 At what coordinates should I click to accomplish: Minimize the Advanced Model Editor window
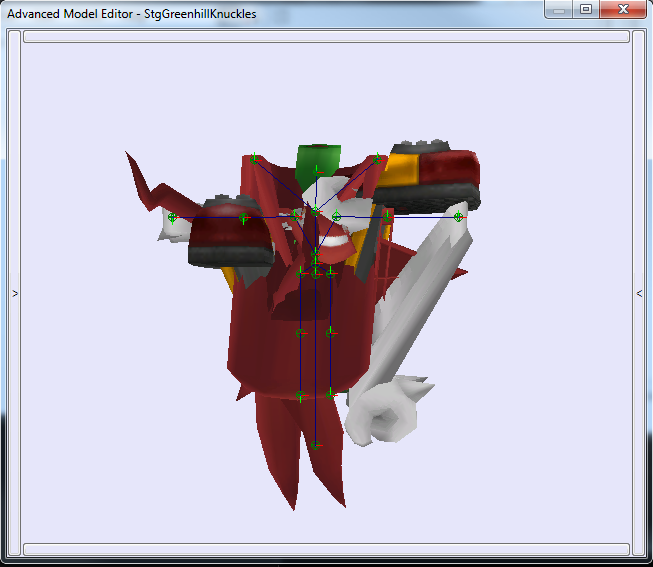pos(558,10)
